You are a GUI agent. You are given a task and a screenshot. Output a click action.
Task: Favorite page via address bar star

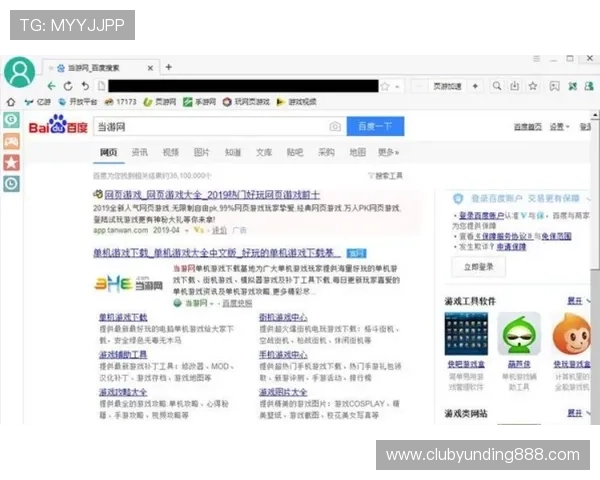pos(385,87)
